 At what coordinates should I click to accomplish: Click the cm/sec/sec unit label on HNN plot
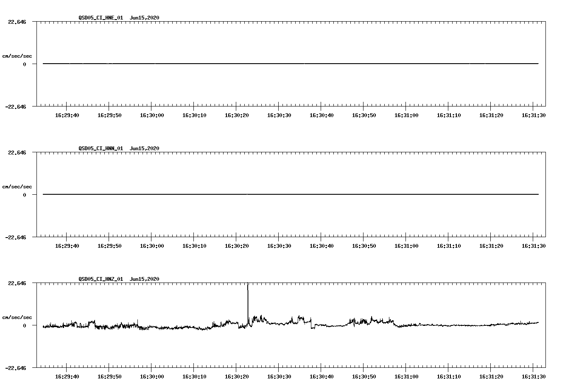pyautogui.click(x=17, y=187)
